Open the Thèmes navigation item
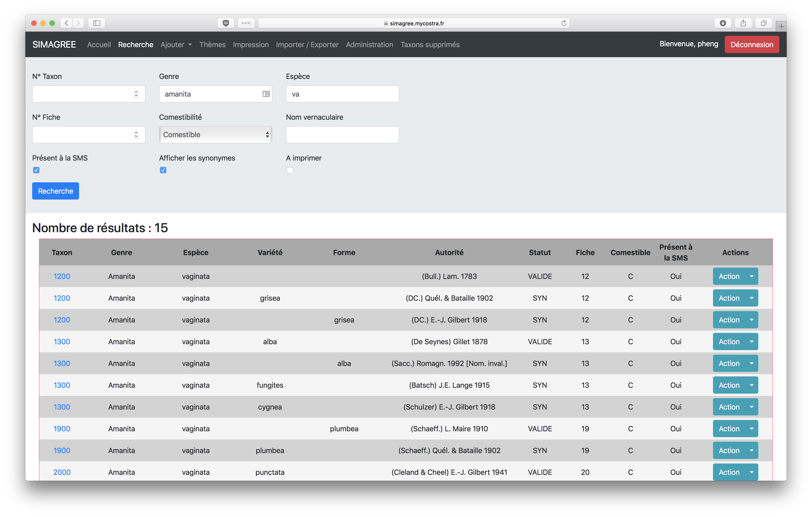812x517 pixels. click(212, 44)
